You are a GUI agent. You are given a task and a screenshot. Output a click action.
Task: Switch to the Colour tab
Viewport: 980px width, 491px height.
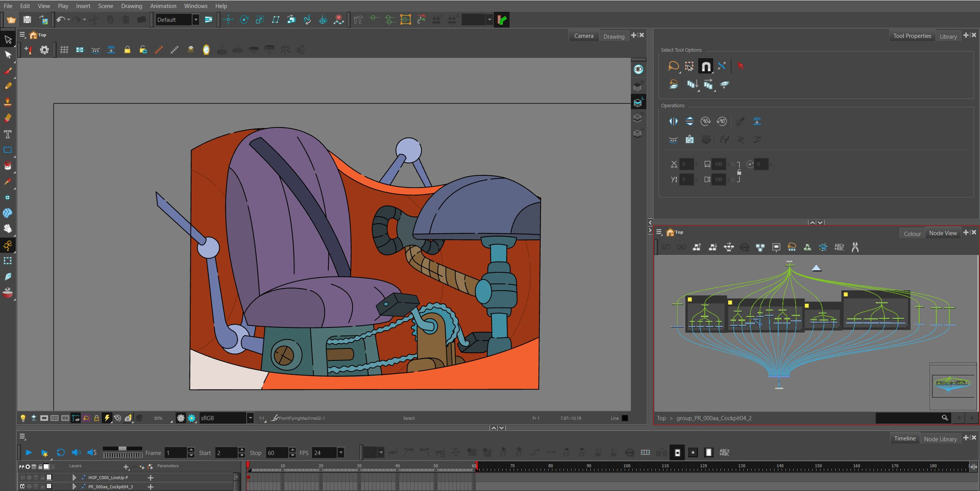pyautogui.click(x=912, y=234)
